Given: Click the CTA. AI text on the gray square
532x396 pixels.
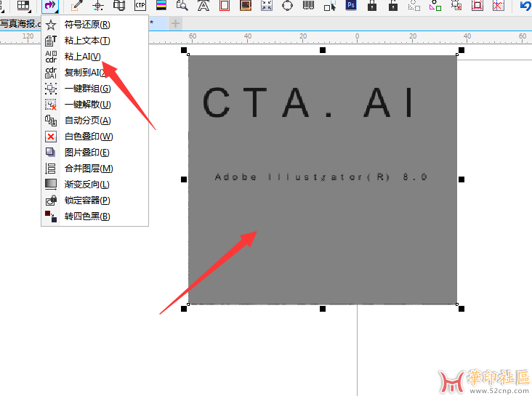Looking at the screenshot, I should tap(307, 102).
